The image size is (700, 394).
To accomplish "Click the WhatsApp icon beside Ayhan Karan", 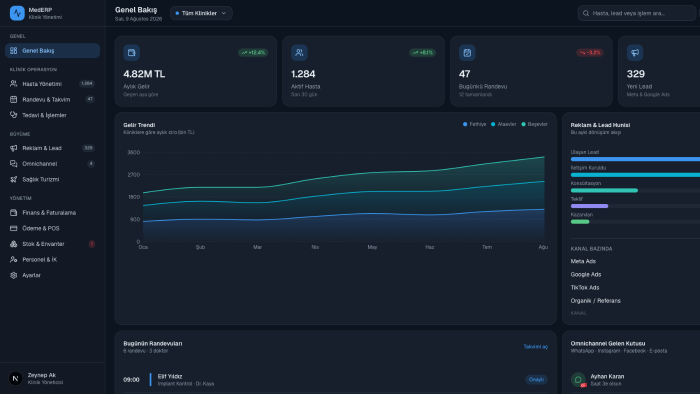I will (578, 379).
